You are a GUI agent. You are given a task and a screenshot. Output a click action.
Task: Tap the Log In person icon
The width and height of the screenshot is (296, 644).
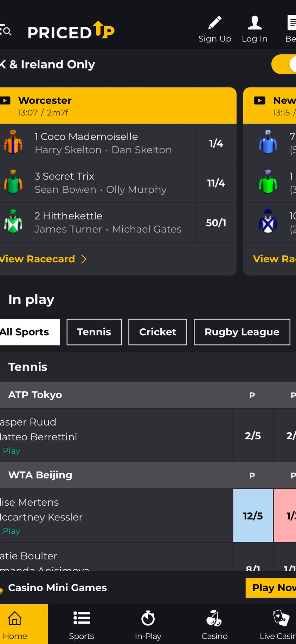(255, 23)
